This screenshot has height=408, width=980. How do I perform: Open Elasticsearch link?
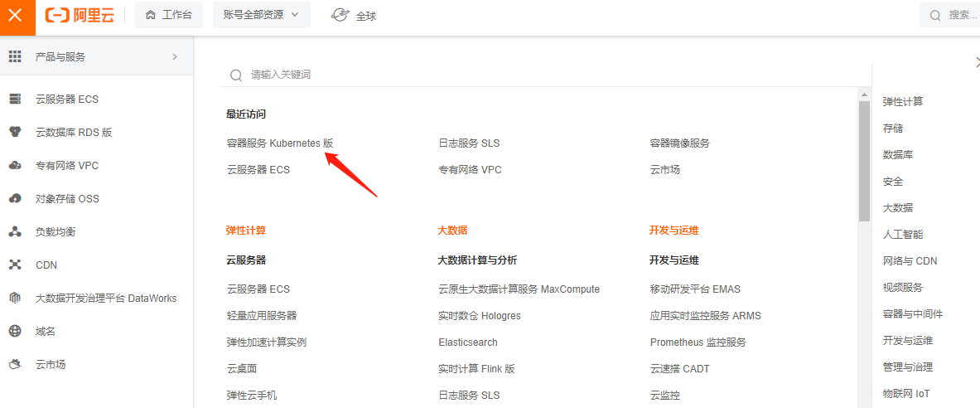click(x=468, y=342)
